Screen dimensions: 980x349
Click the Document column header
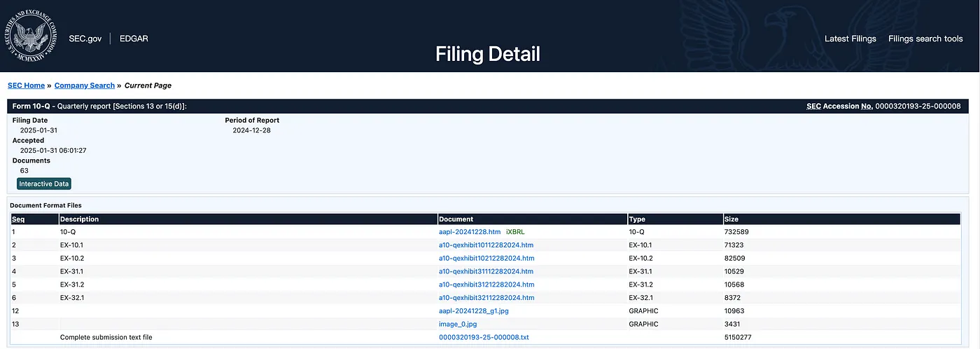tap(456, 219)
